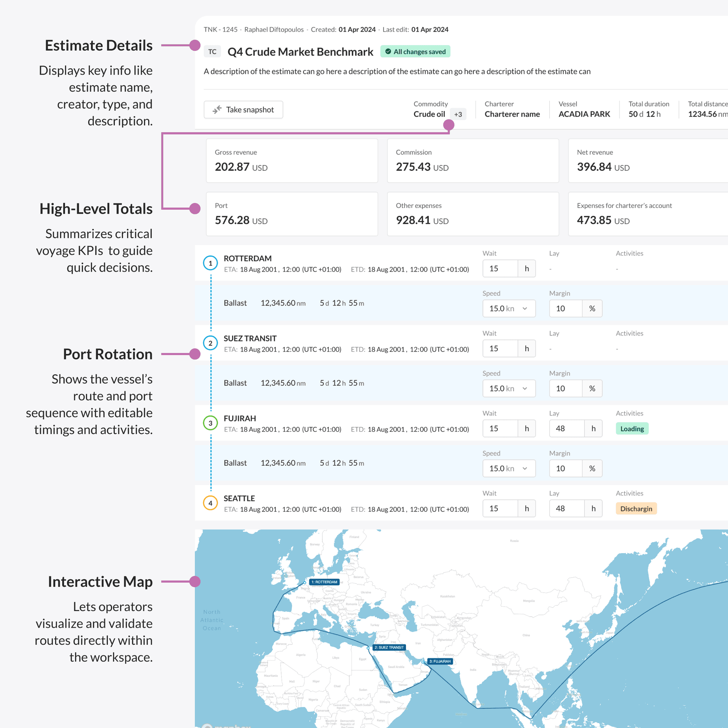The image size is (728, 728).
Task: Click the Loading activity tag
Action: [632, 429]
